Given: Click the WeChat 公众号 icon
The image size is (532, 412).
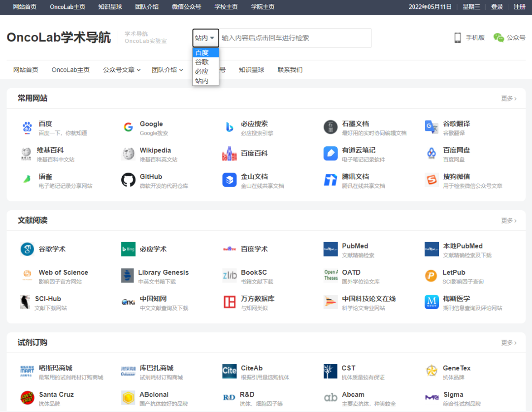Looking at the screenshot, I should pos(499,38).
